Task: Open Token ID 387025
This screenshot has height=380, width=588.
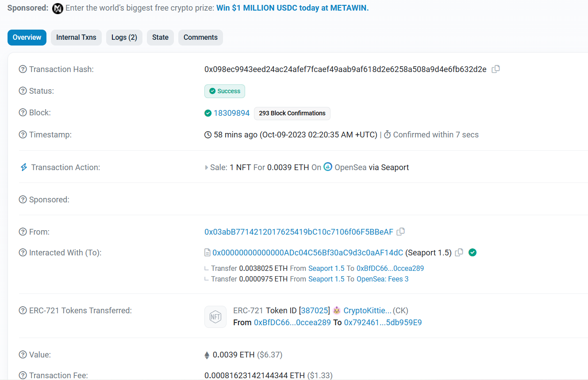Action: tap(315, 311)
